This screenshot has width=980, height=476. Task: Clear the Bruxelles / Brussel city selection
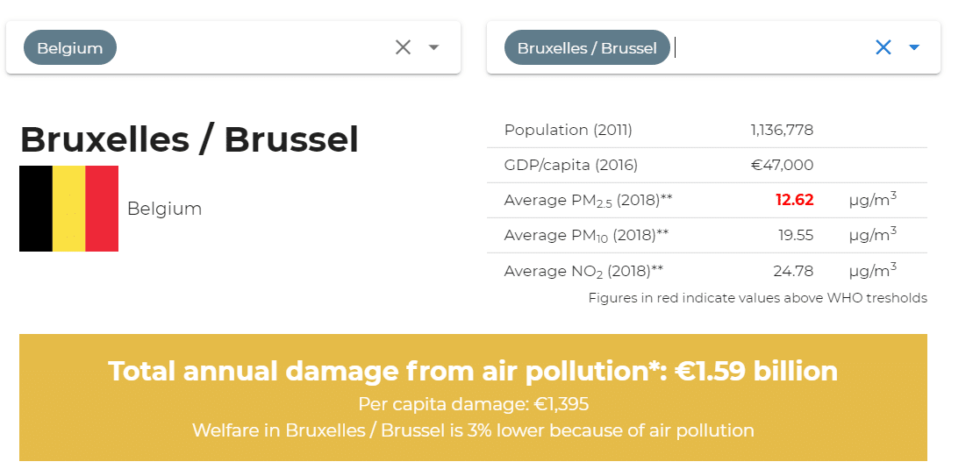point(883,47)
